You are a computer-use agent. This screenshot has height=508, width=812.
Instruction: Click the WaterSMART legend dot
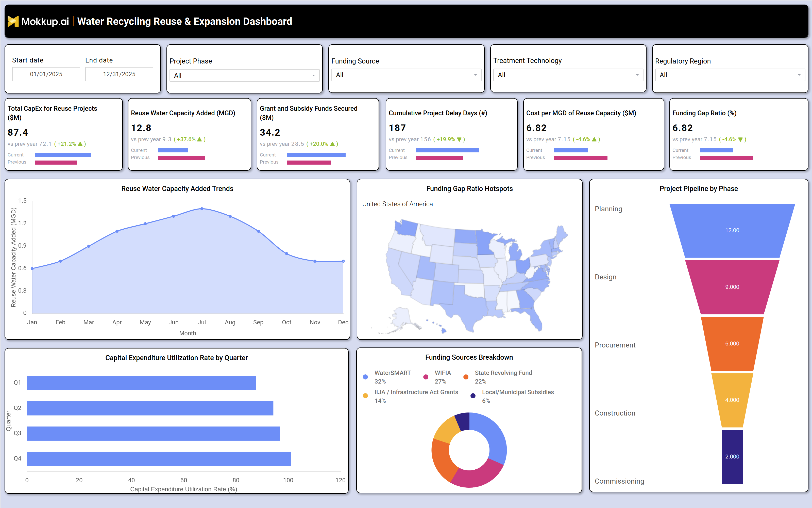point(365,377)
